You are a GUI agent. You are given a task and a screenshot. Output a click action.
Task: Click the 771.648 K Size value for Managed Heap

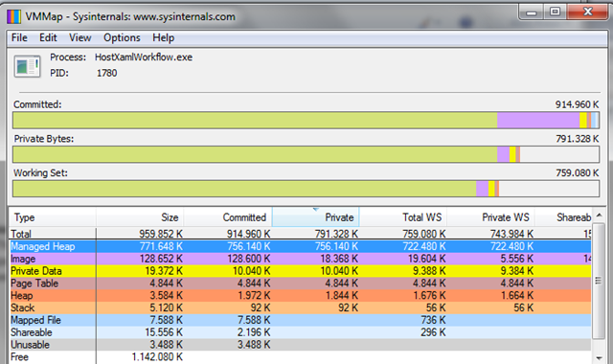(x=161, y=246)
